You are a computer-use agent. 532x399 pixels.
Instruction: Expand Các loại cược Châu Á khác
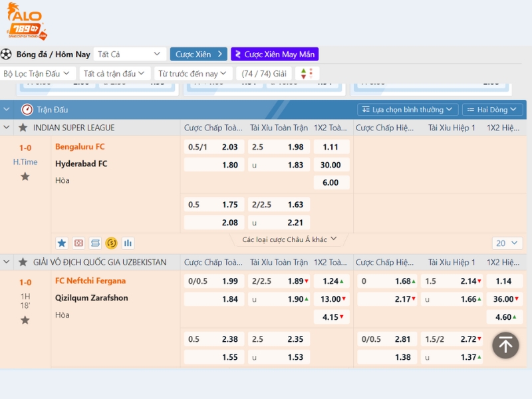click(x=289, y=239)
